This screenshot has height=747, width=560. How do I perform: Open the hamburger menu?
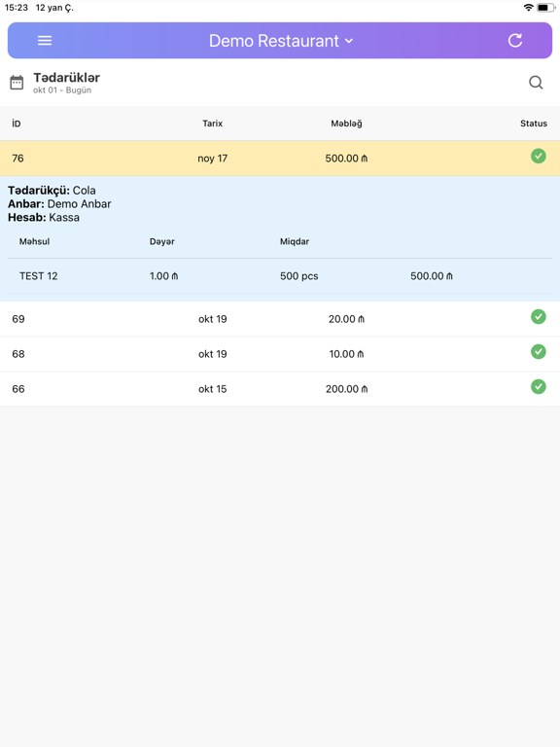(45, 41)
